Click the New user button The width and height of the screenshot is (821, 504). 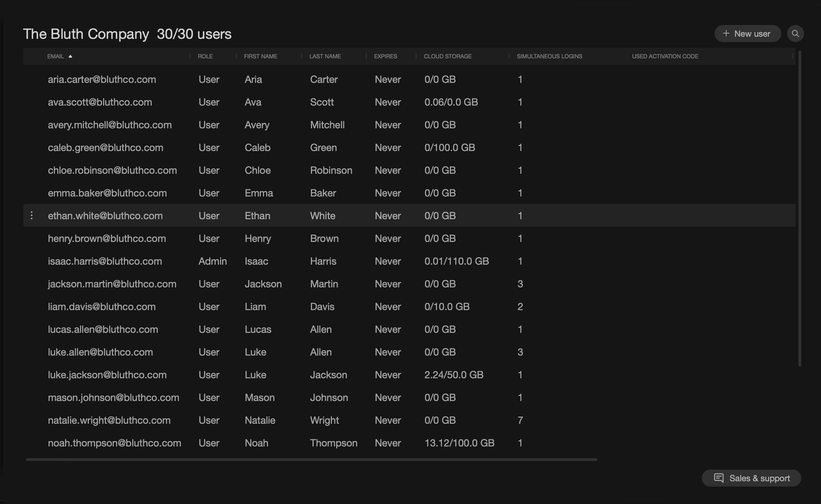[747, 34]
